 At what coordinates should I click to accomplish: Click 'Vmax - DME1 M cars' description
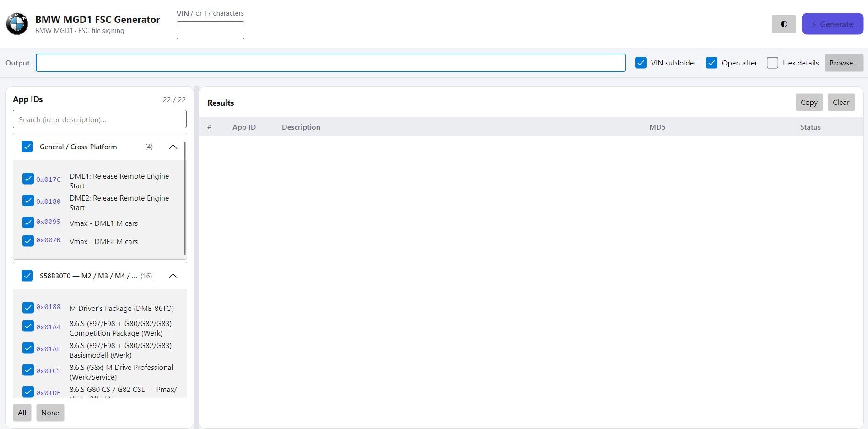coord(103,223)
